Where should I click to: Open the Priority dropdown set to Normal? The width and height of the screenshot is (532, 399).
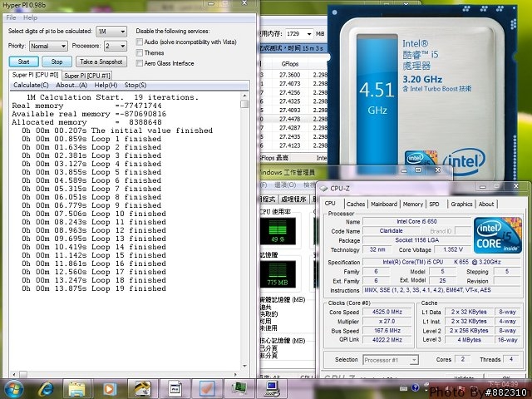[48, 46]
